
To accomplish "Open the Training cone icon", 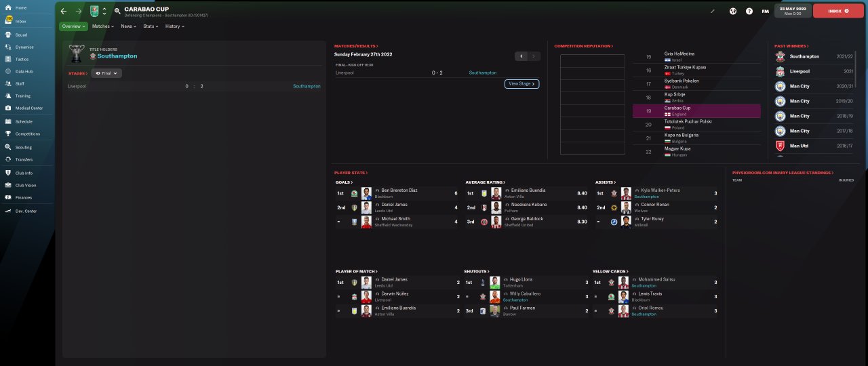I will point(8,96).
